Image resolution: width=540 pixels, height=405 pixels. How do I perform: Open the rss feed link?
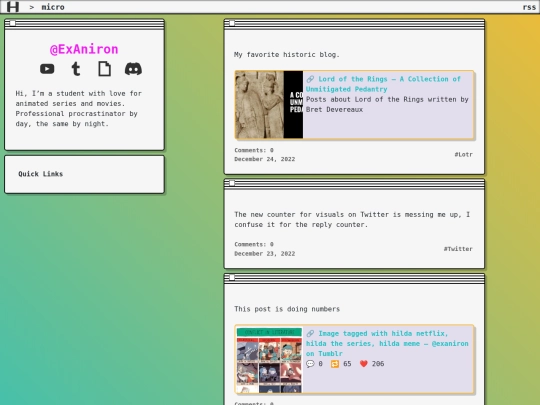(x=529, y=7)
